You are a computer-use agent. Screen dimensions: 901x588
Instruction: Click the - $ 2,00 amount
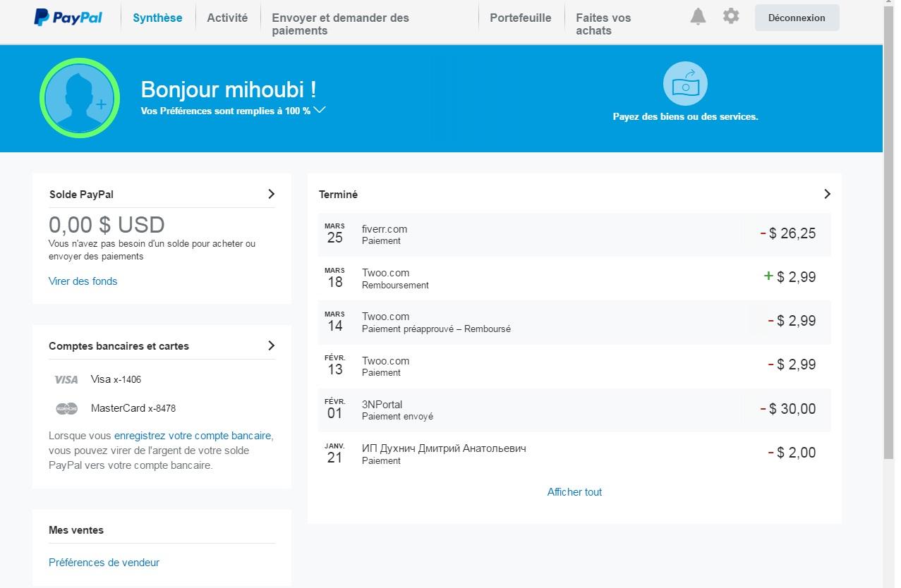pos(792,453)
